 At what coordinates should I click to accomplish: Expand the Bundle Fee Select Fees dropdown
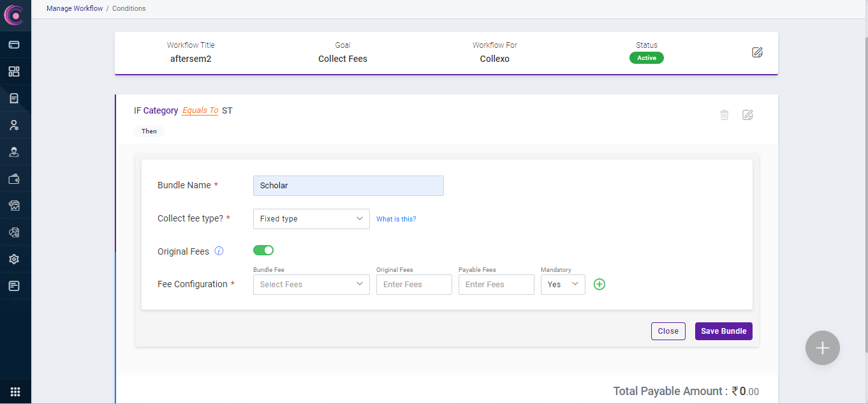point(311,285)
